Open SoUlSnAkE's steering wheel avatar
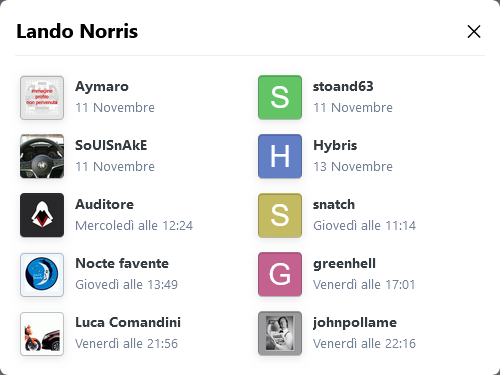Image resolution: width=500 pixels, height=375 pixels. click(x=42, y=156)
